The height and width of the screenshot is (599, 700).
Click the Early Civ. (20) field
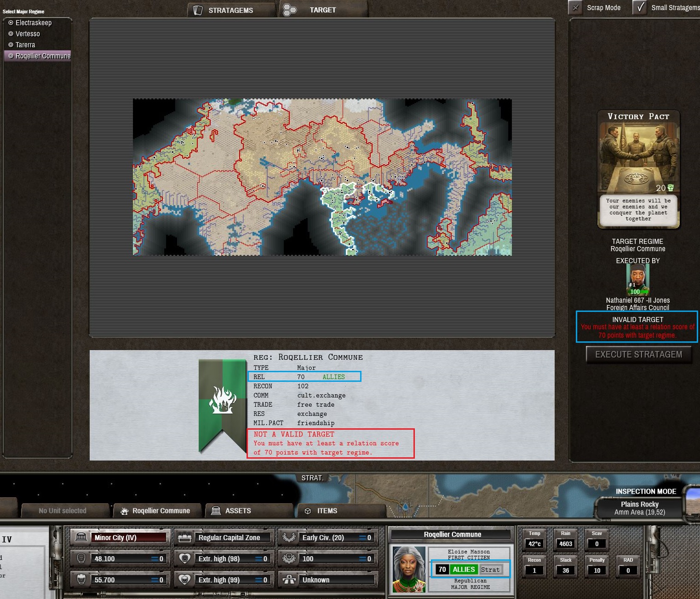tap(337, 537)
